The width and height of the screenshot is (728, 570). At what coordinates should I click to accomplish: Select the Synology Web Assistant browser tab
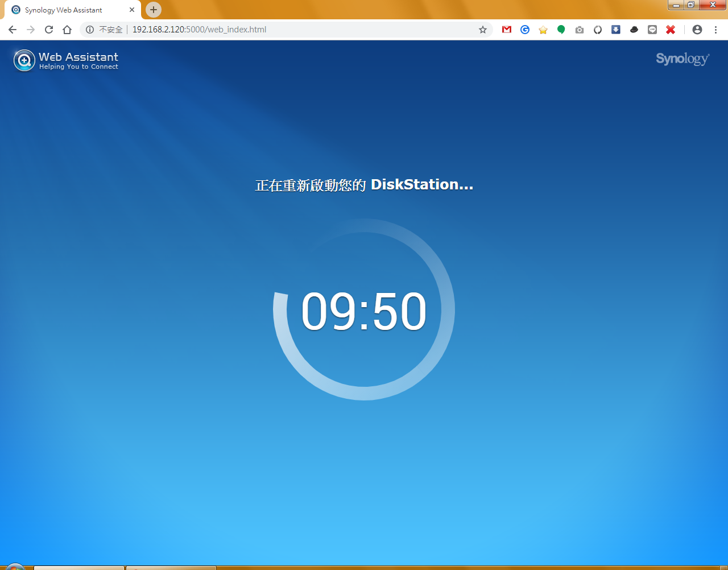pos(73,10)
